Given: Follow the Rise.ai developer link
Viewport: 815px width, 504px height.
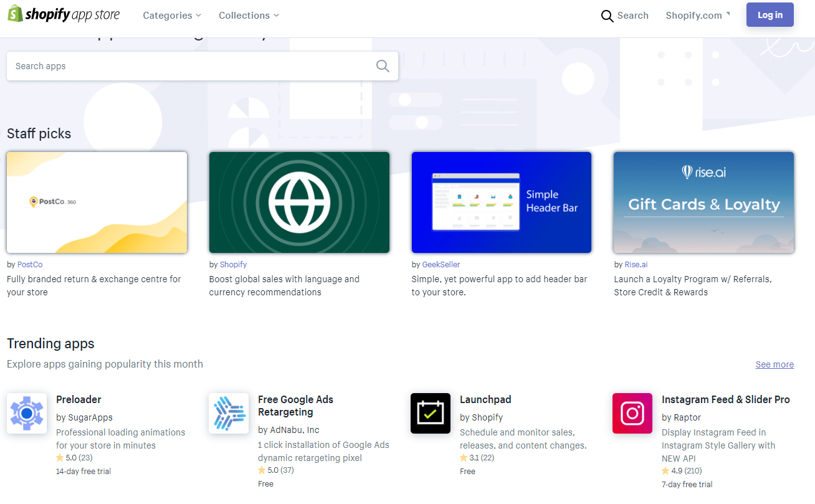Looking at the screenshot, I should 636,265.
